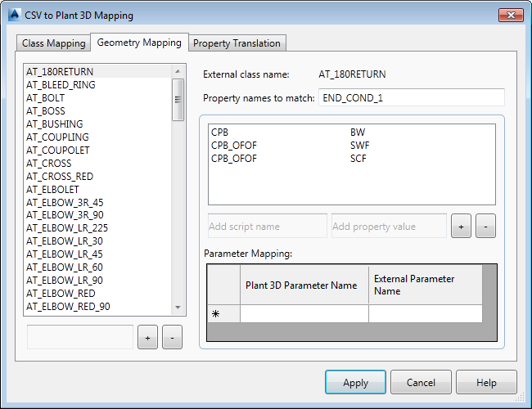Screen dimensions: 532x409
Task: Cancel the mapping dialog
Action: click(x=421, y=382)
